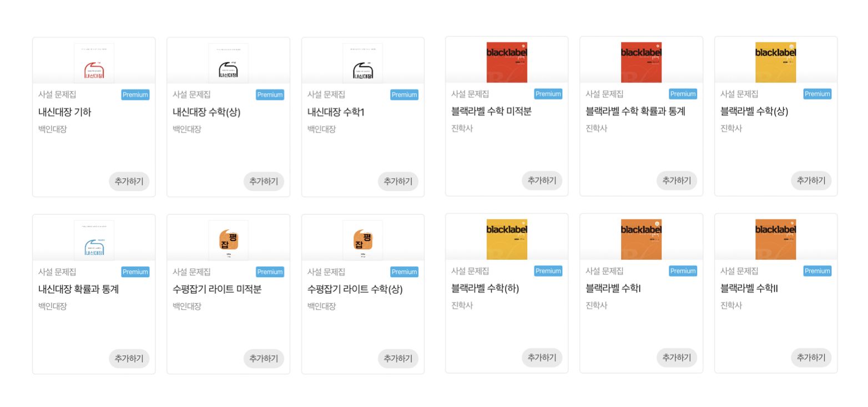This screenshot has height=407, width=868.
Task: Select title 블랙라벨 수학 확률과 통계
Action: 635,111
